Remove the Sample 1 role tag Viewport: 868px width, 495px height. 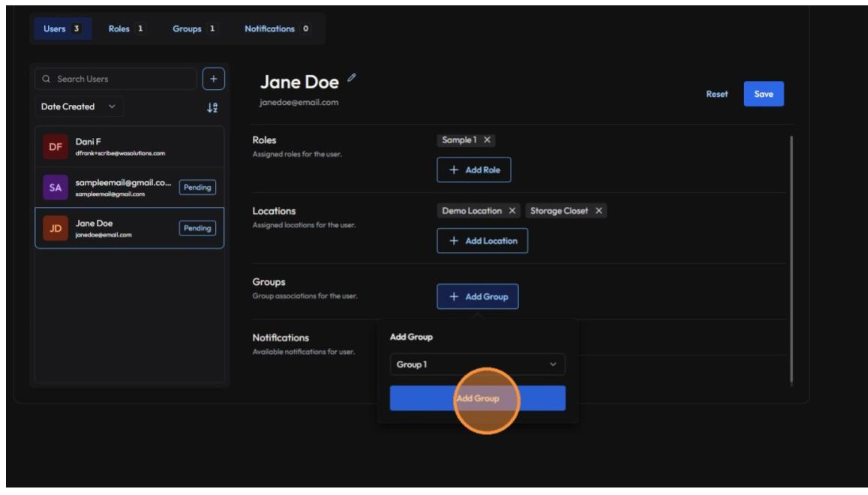pos(487,140)
